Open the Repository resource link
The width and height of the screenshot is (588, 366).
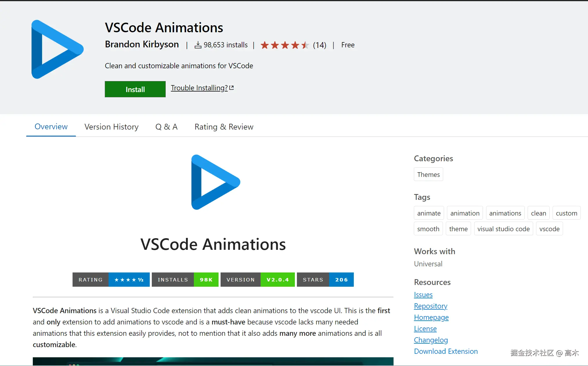[430, 306]
